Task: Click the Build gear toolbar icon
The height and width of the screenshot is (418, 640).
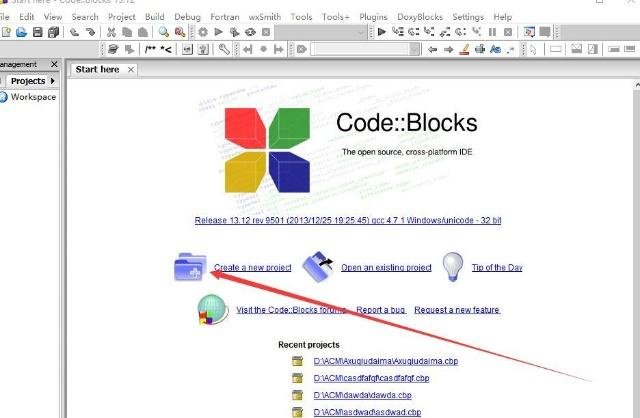Action: tap(204, 33)
